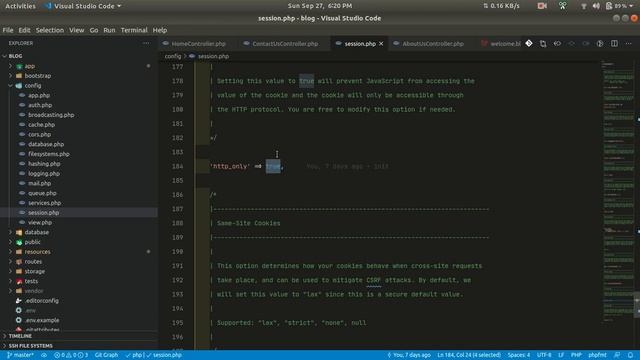The height and width of the screenshot is (360, 640).
Task: Expand the database folder
Action: [11, 232]
